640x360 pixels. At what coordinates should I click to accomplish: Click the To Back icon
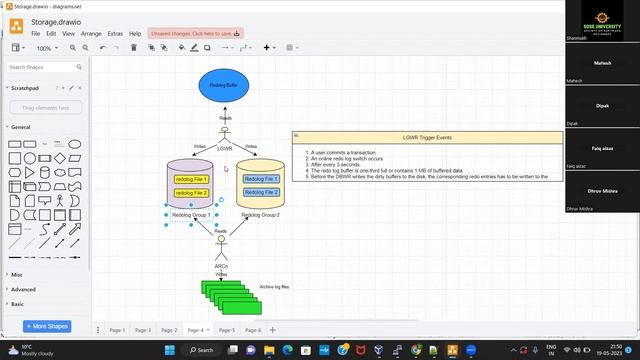[164, 48]
